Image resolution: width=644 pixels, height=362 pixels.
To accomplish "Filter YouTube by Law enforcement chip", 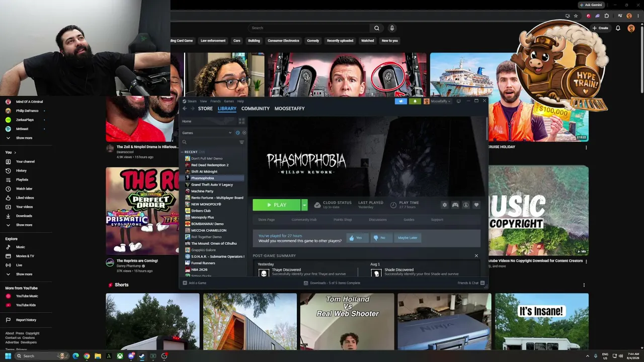I will (x=213, y=41).
